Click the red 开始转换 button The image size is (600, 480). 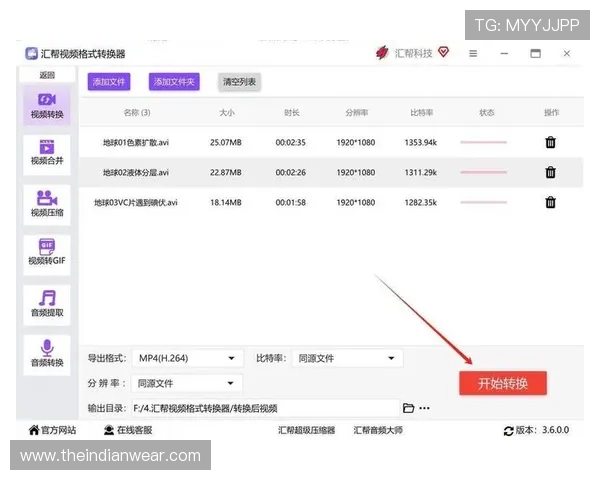click(503, 383)
